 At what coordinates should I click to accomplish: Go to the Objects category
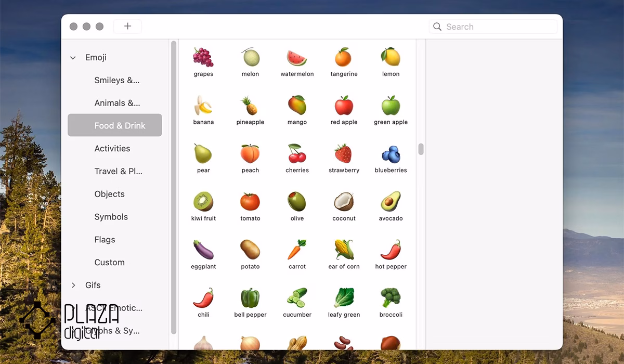click(109, 194)
